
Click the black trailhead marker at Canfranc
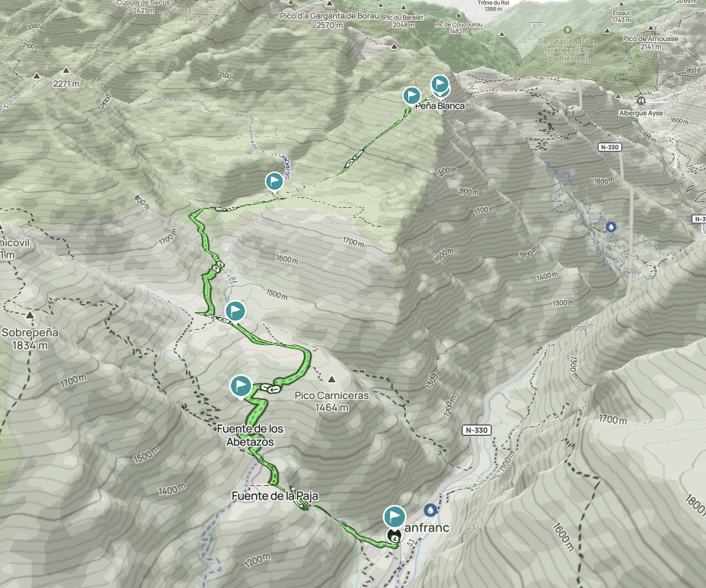pyautogui.click(x=395, y=536)
